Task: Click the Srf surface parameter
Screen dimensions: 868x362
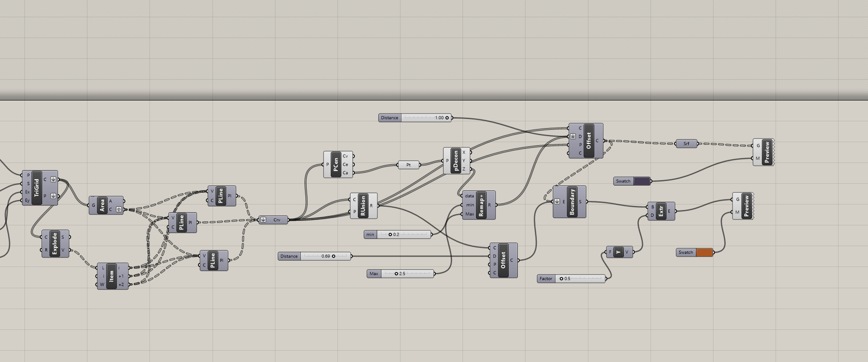Action: pyautogui.click(x=686, y=144)
